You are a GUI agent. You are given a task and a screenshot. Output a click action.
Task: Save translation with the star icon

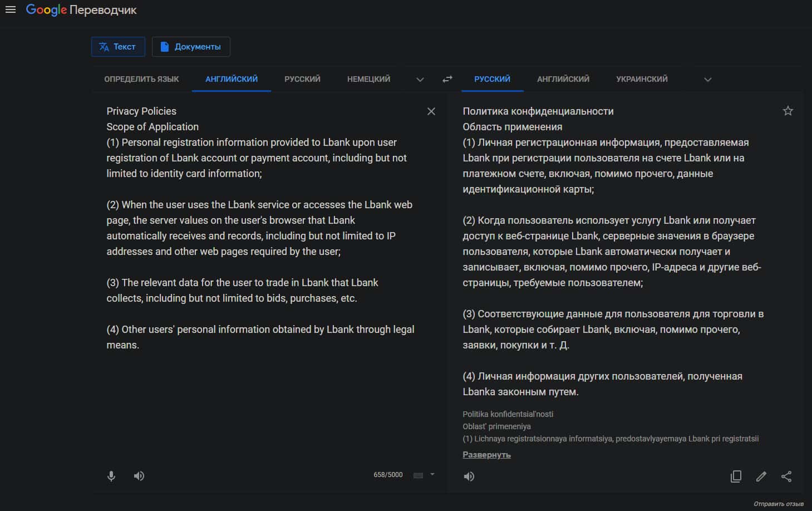pyautogui.click(x=788, y=111)
